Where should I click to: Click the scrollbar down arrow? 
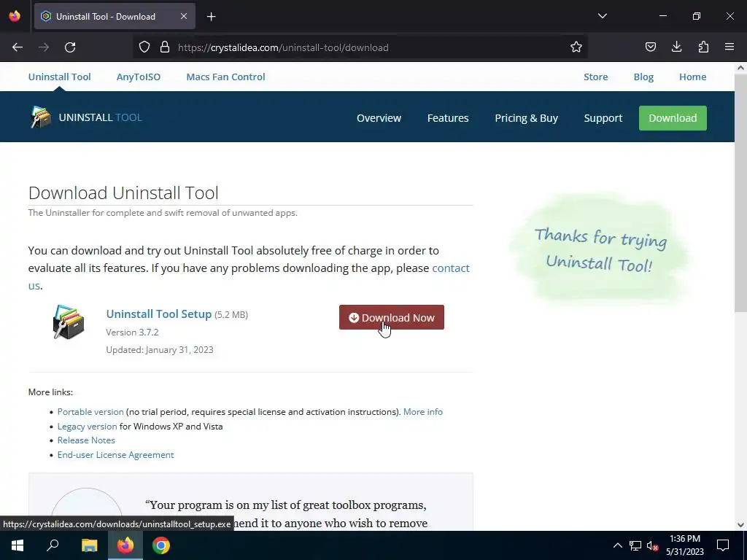click(x=741, y=525)
